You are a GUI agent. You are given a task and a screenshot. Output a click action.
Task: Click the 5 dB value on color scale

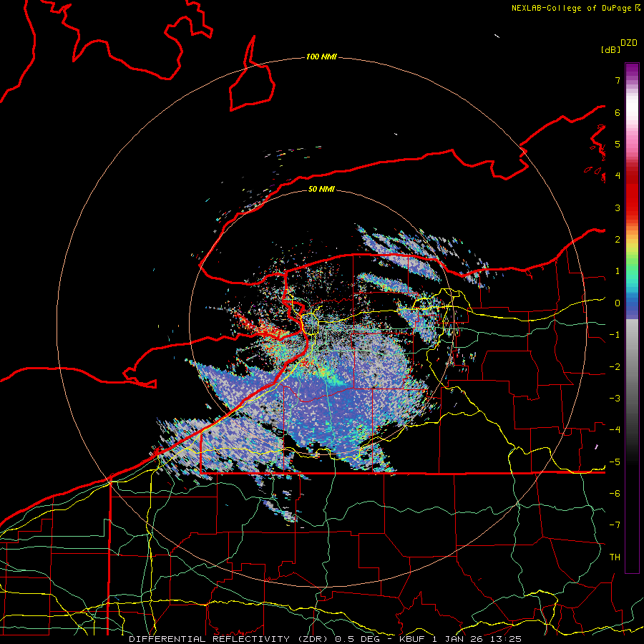tap(618, 144)
